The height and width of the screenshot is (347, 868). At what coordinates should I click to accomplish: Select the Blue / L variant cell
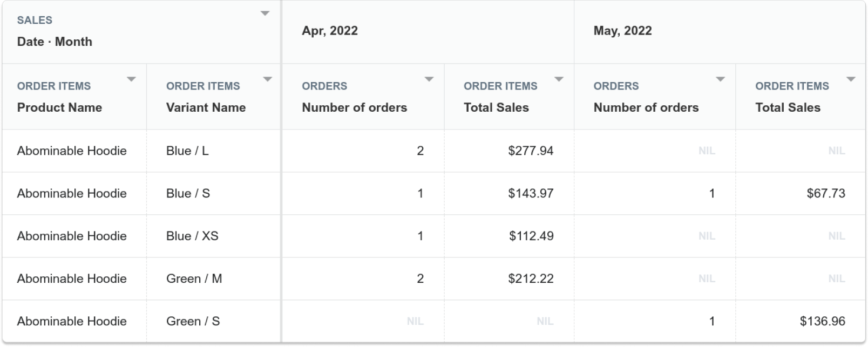click(x=187, y=151)
